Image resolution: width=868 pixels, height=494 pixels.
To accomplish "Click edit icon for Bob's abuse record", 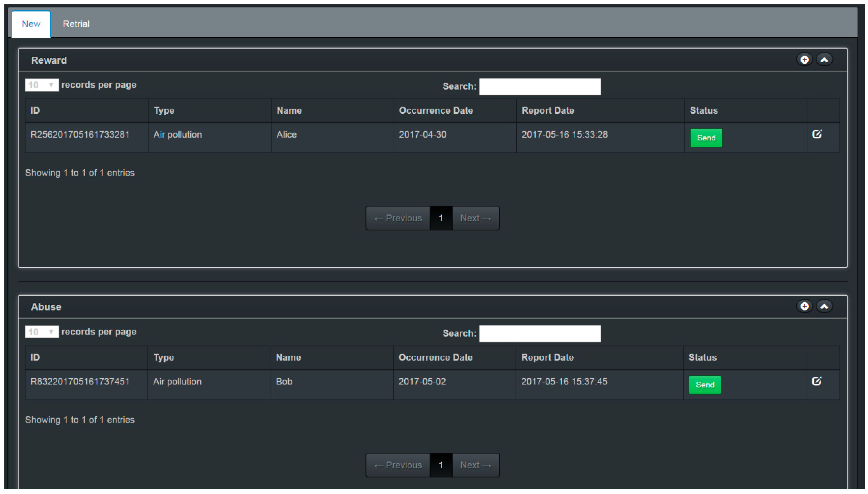I will coord(816,381).
